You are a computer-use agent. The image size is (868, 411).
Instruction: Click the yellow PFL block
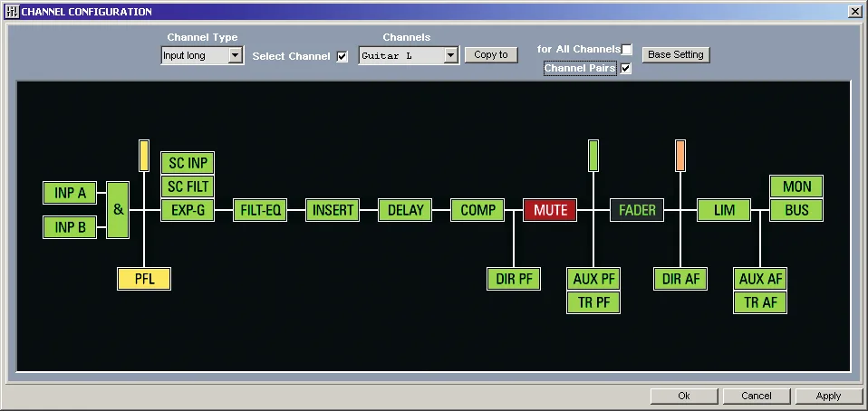[x=144, y=279]
